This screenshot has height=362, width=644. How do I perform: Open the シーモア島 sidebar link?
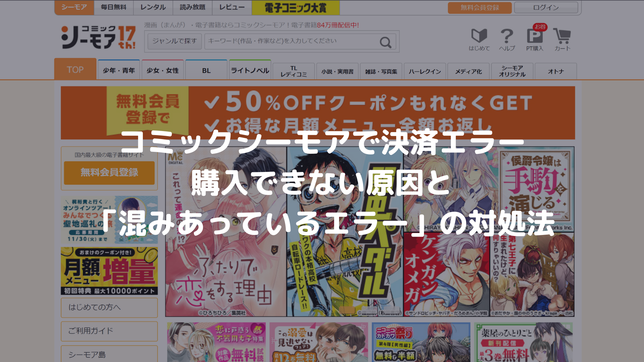click(x=109, y=354)
